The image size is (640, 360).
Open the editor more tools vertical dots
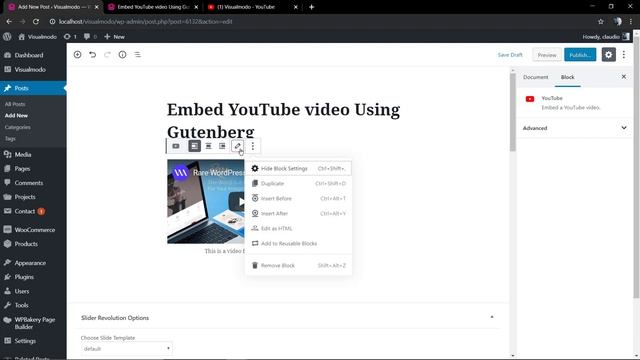[x=624, y=55]
